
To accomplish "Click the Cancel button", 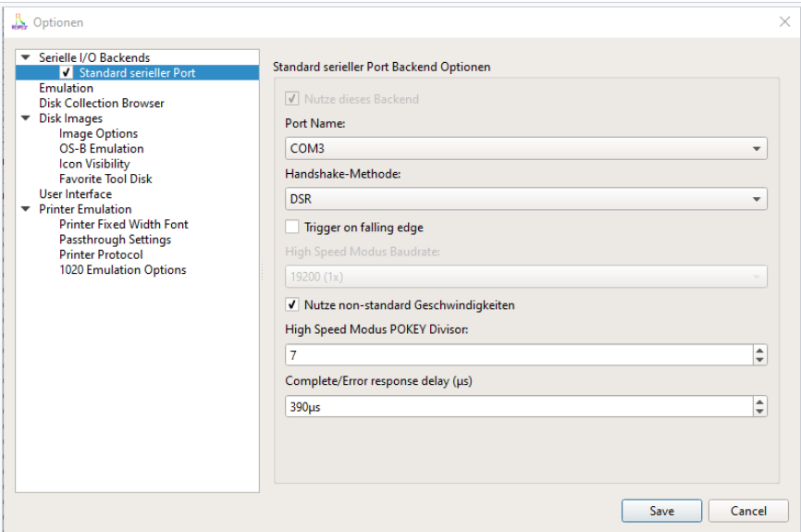I will [x=748, y=511].
